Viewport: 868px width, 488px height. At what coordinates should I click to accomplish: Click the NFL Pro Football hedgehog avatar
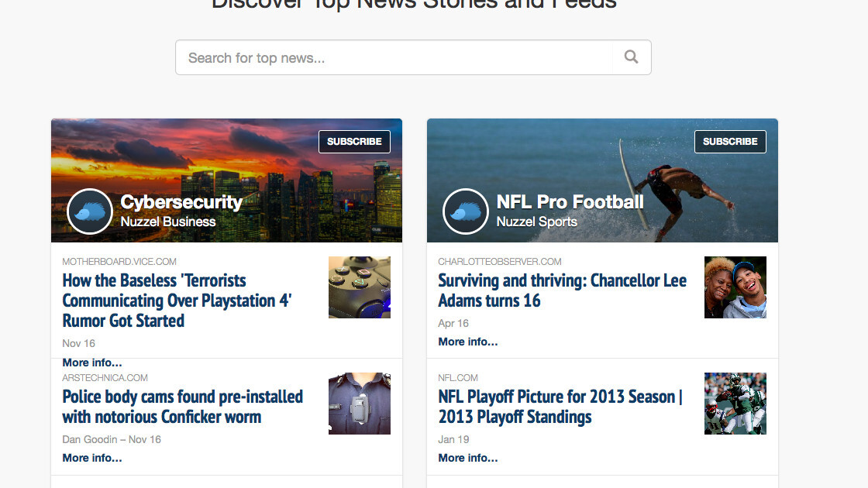466,211
